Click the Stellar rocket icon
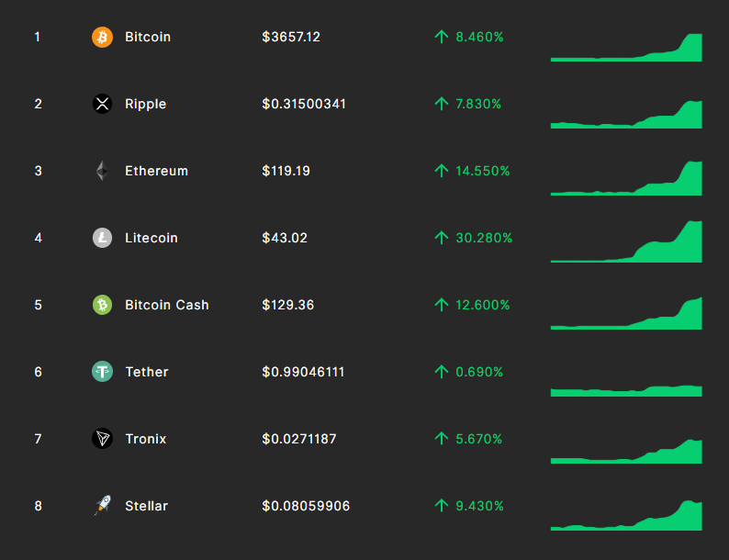Image resolution: width=729 pixels, height=560 pixels. point(102,505)
